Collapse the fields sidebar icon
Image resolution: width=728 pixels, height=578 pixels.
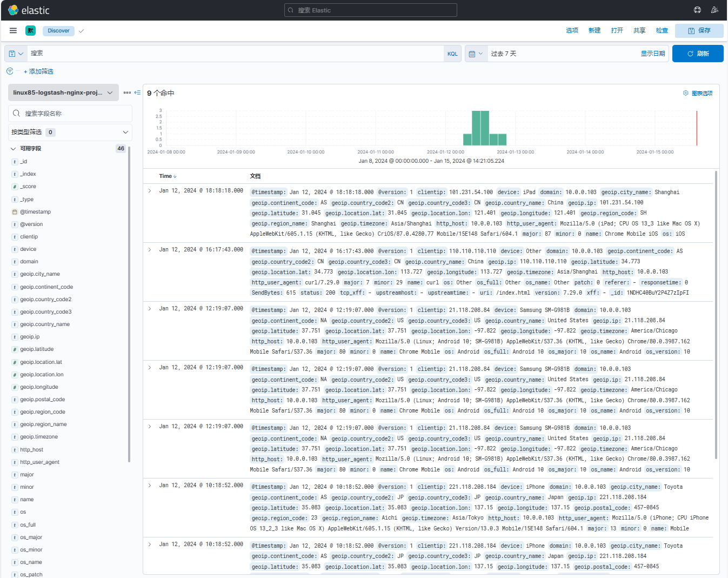[x=138, y=92]
